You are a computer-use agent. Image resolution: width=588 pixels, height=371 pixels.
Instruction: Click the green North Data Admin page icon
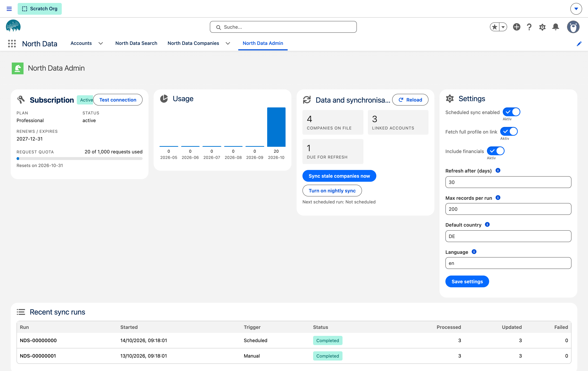pyautogui.click(x=18, y=68)
